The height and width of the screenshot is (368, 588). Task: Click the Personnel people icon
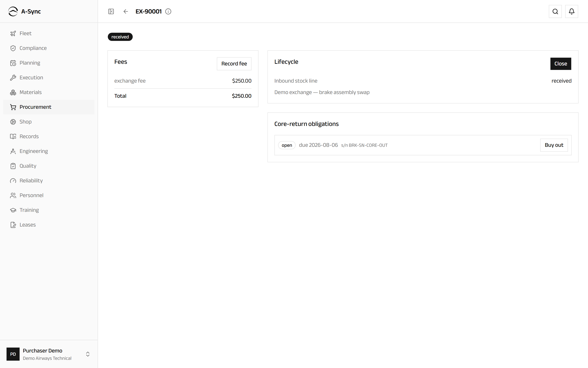[13, 195]
